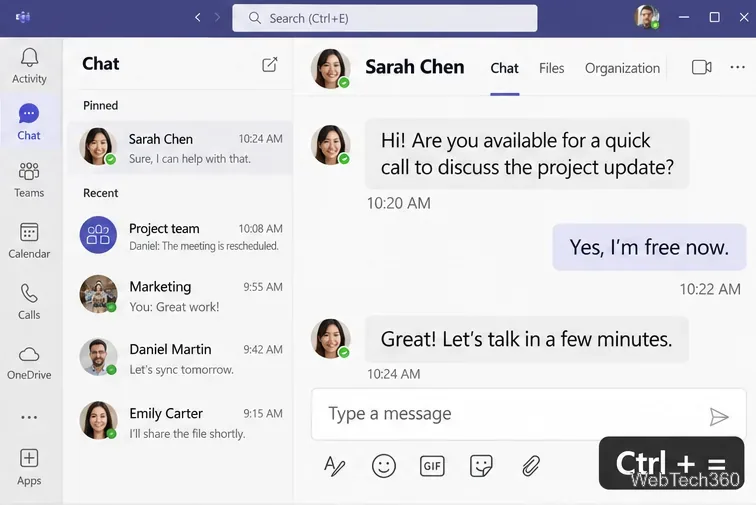Open the Marketing chat
Image resolution: width=756 pixels, height=505 pixels.
180,295
